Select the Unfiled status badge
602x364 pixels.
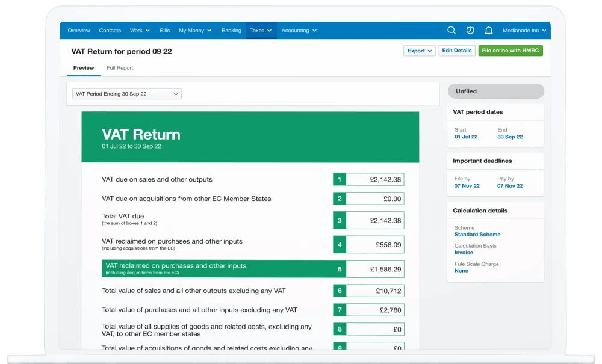(x=495, y=91)
